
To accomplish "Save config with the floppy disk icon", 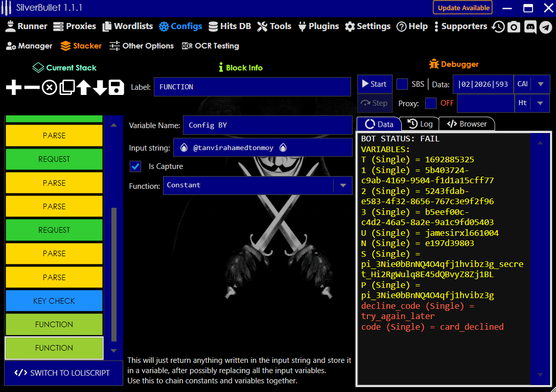I will point(117,87).
